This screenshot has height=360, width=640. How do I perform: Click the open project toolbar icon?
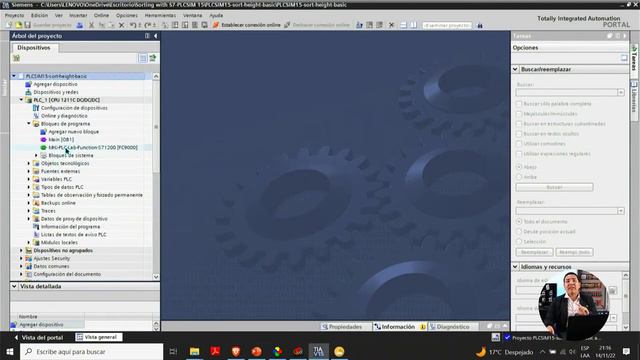18,25
